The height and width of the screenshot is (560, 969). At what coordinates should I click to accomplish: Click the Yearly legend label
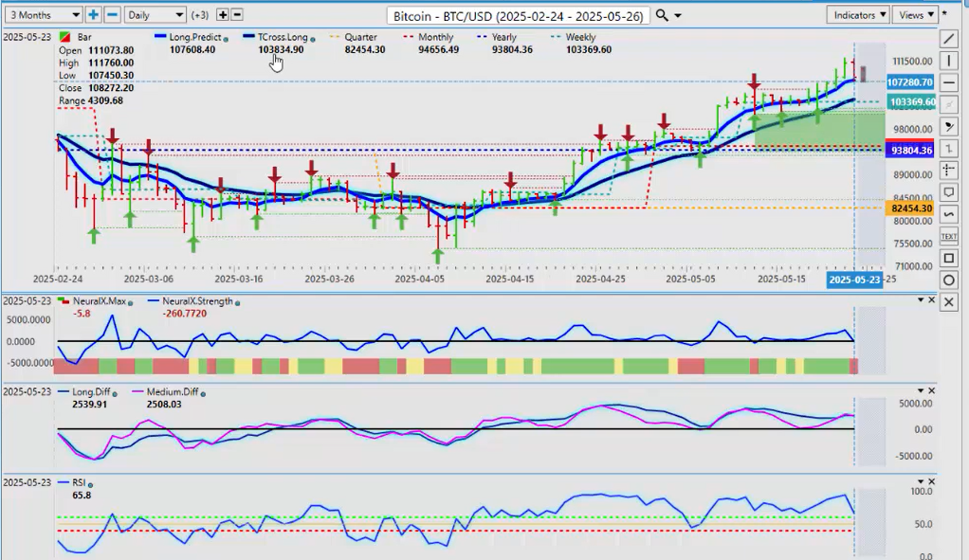[504, 37]
